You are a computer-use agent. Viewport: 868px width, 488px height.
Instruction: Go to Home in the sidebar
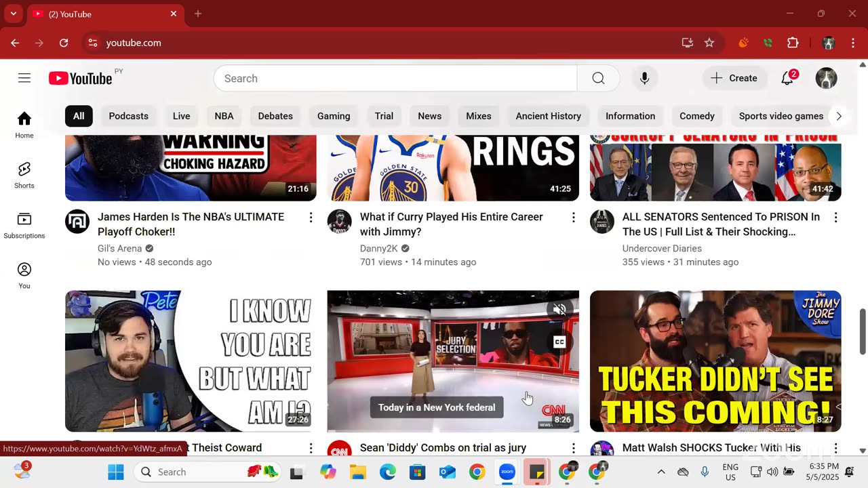24,125
